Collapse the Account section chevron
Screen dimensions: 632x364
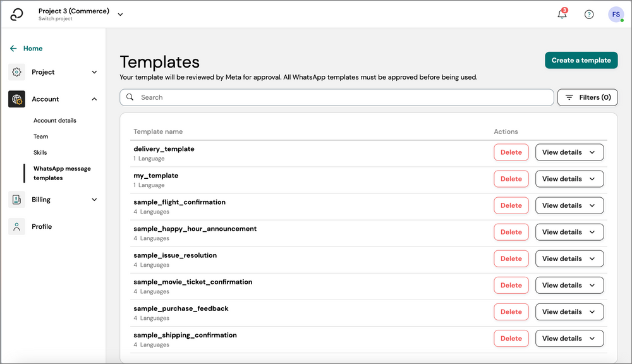[94, 99]
